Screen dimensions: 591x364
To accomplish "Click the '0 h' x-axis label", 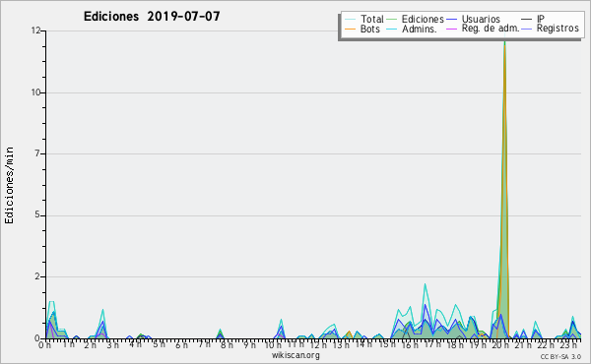I will 45,344.
